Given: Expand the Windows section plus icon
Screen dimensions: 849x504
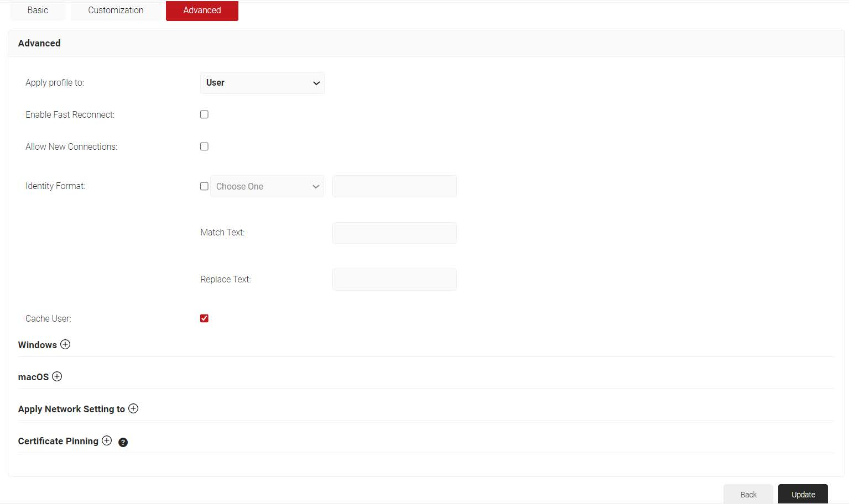Looking at the screenshot, I should 65,344.
